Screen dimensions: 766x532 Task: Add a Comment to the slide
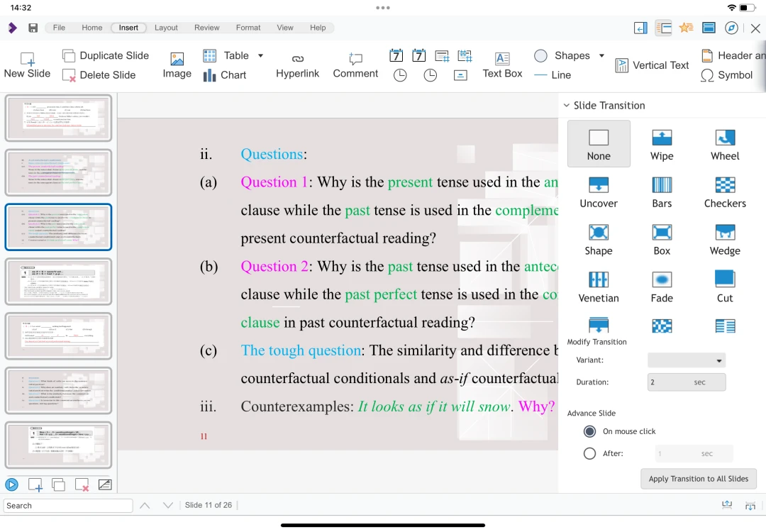(x=355, y=65)
